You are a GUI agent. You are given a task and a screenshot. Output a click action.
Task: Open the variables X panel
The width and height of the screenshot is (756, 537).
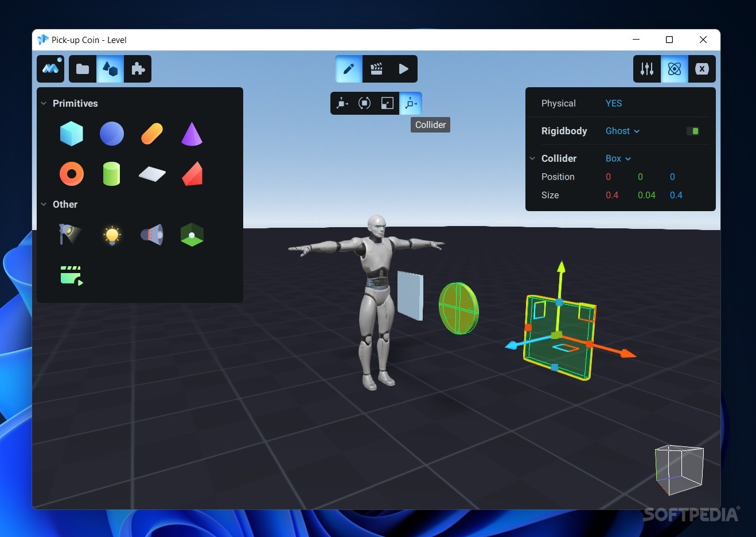702,69
